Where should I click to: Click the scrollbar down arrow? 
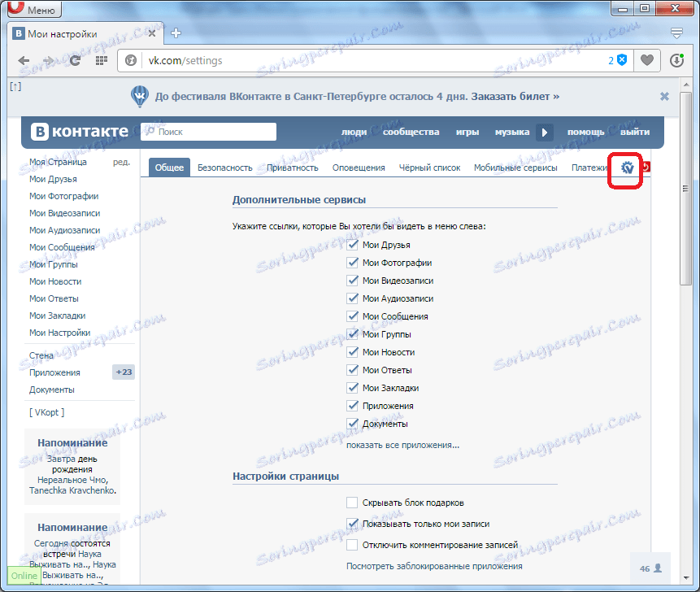coord(685,579)
